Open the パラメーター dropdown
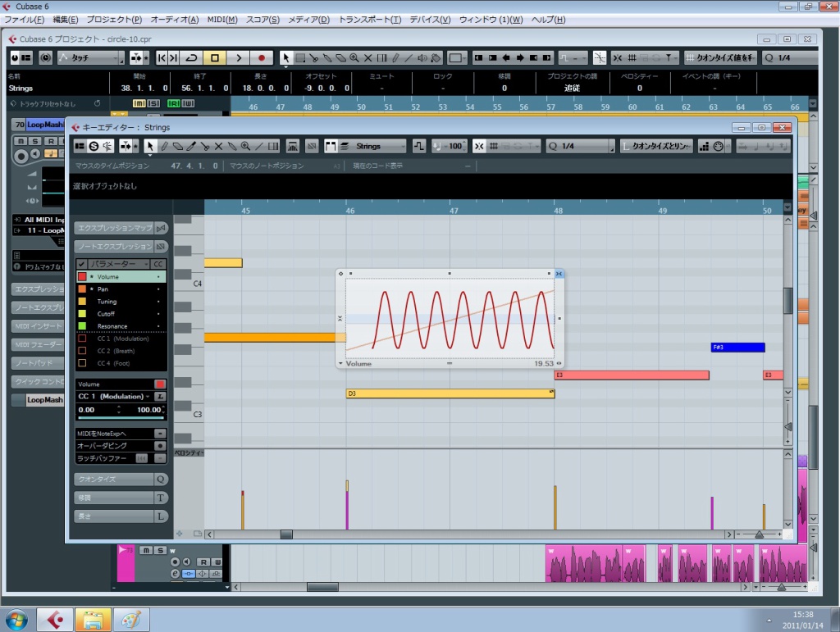This screenshot has width=840, height=632. click(x=119, y=264)
